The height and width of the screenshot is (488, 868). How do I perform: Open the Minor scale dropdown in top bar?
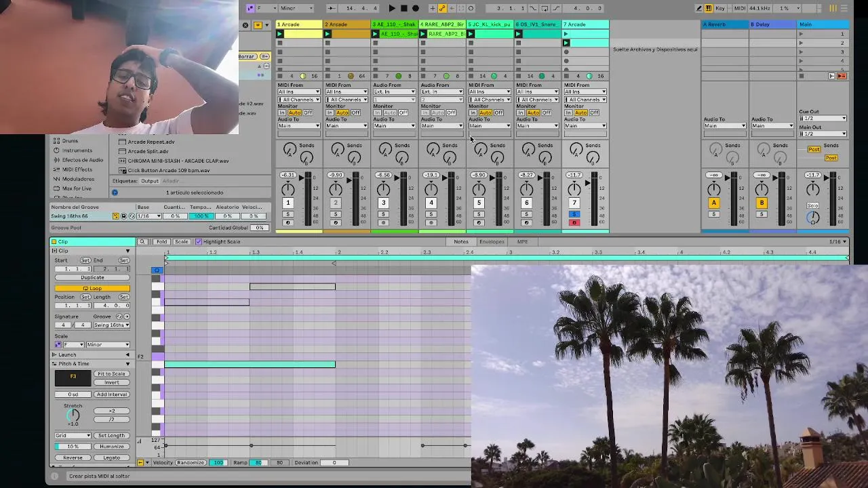tap(296, 8)
